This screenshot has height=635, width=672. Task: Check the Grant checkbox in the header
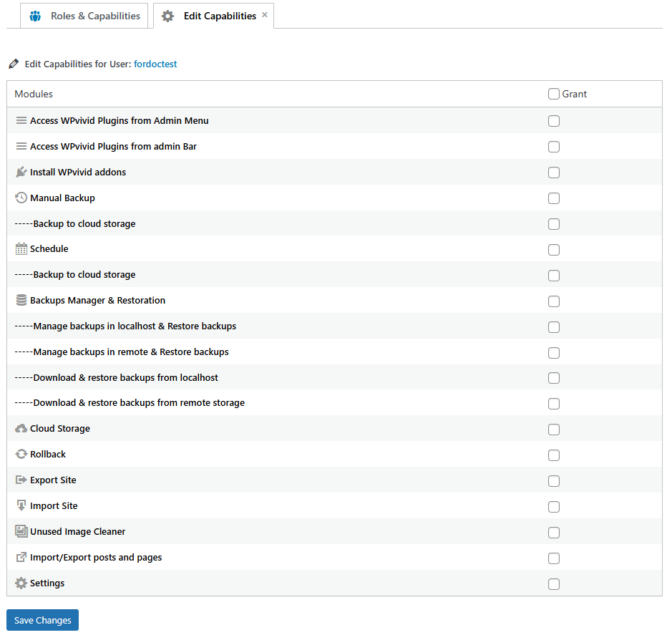coord(553,94)
